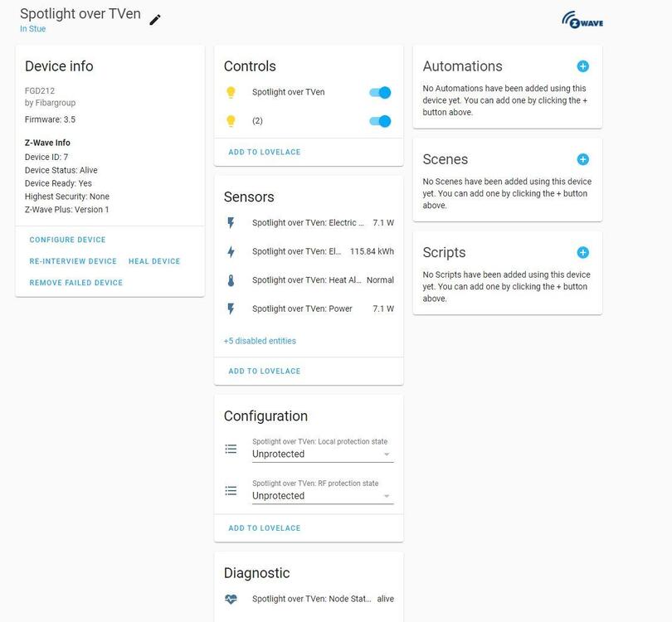Click the pencil edit icon beside device name
Screen dimensions: 672x622
click(155, 19)
